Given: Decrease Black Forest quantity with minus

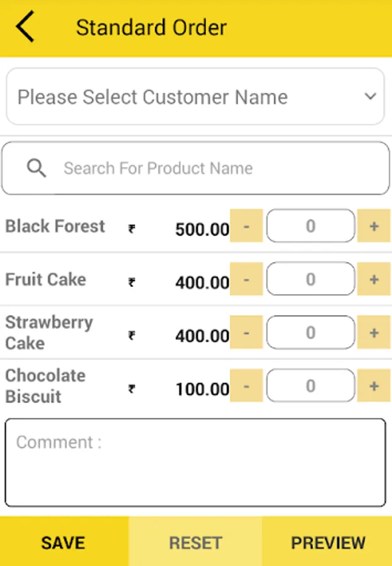Looking at the screenshot, I should click(246, 226).
